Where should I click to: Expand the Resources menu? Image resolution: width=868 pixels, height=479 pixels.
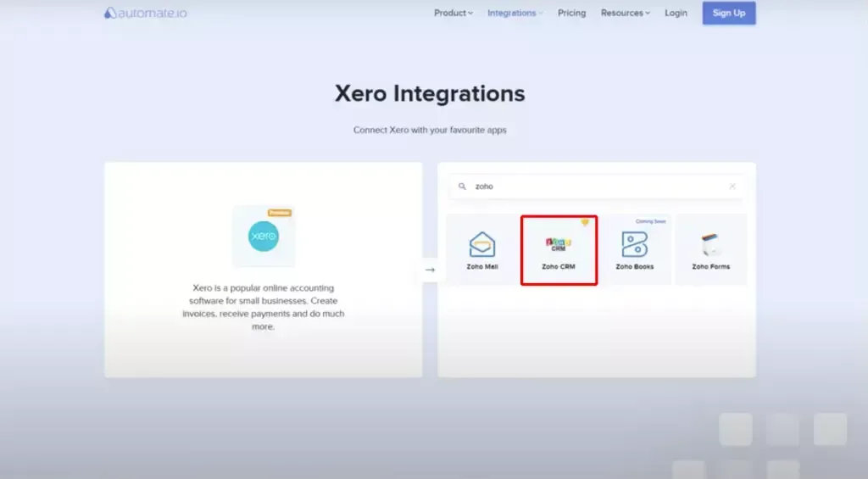tap(626, 13)
